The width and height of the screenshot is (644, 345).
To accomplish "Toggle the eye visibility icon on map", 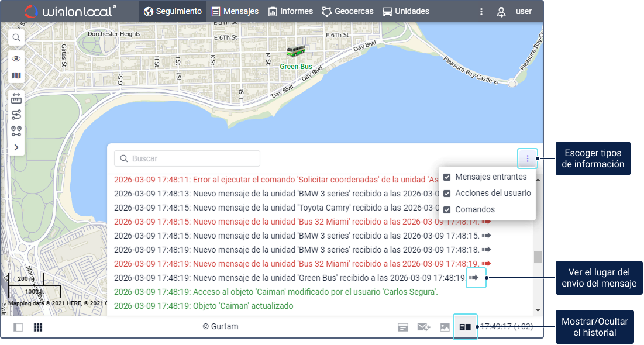I will 16,58.
